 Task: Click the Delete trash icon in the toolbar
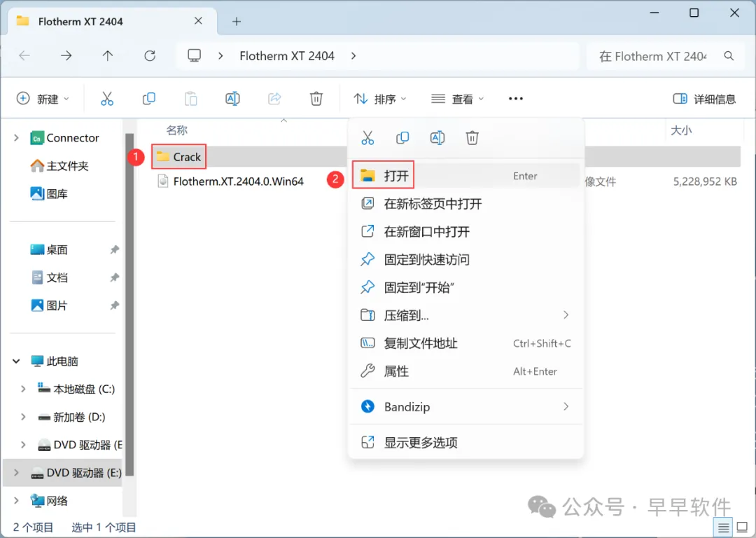[x=316, y=99]
